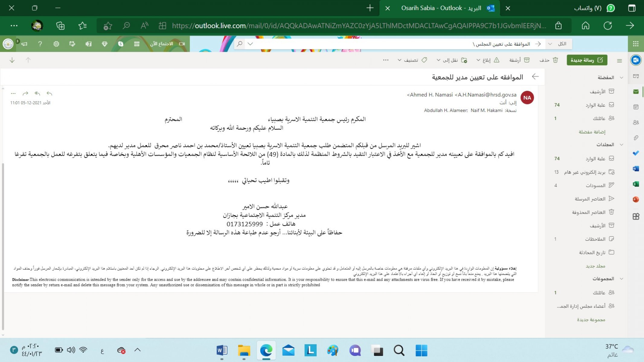Open the OneNote feed icon in header
644x362 pixels.
88,44
